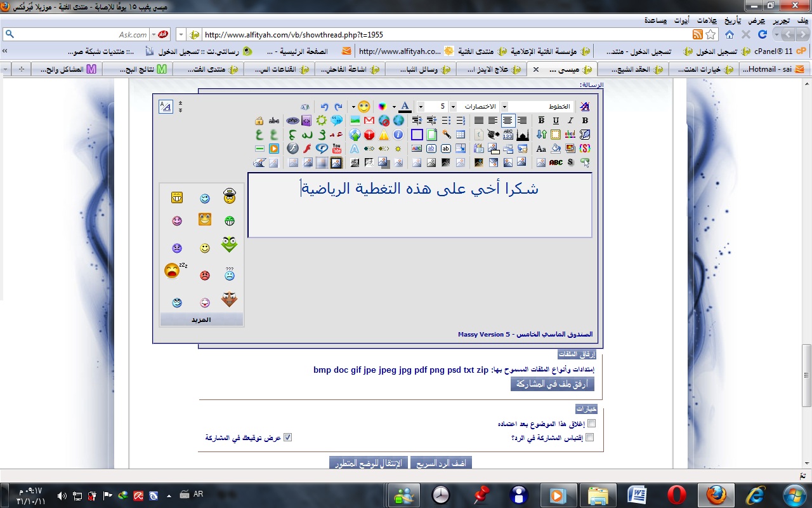The width and height of the screenshot is (812, 508).
Task: Uncheck show signature in post
Action: (x=287, y=438)
